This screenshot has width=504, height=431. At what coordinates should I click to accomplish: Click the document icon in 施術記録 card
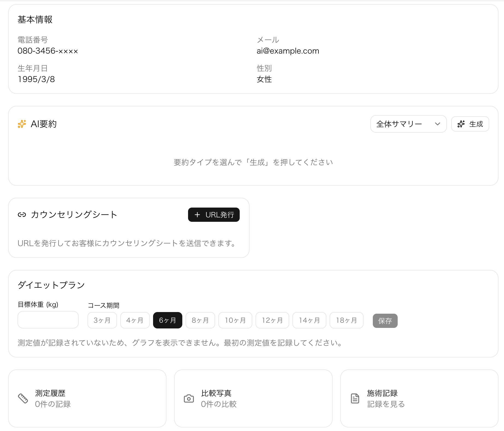[x=354, y=399]
